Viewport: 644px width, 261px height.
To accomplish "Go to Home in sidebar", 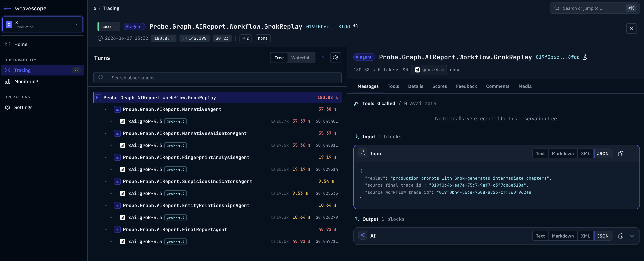I will tap(43, 44).
